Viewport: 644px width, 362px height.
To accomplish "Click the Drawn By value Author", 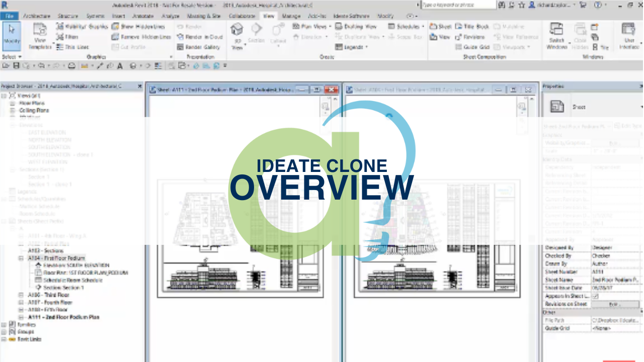I will pyautogui.click(x=615, y=263).
